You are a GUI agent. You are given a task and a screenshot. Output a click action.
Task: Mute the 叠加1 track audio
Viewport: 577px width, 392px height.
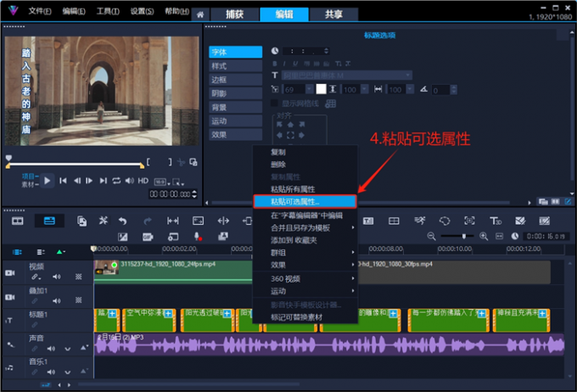tap(56, 300)
